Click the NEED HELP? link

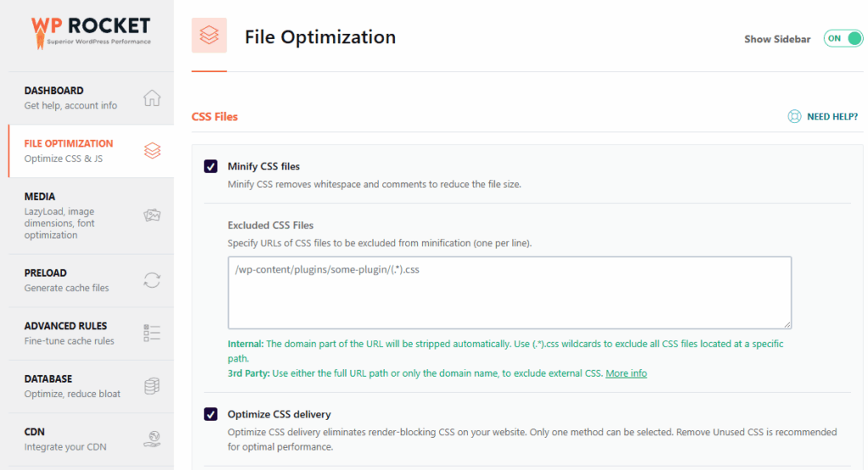pyautogui.click(x=832, y=117)
